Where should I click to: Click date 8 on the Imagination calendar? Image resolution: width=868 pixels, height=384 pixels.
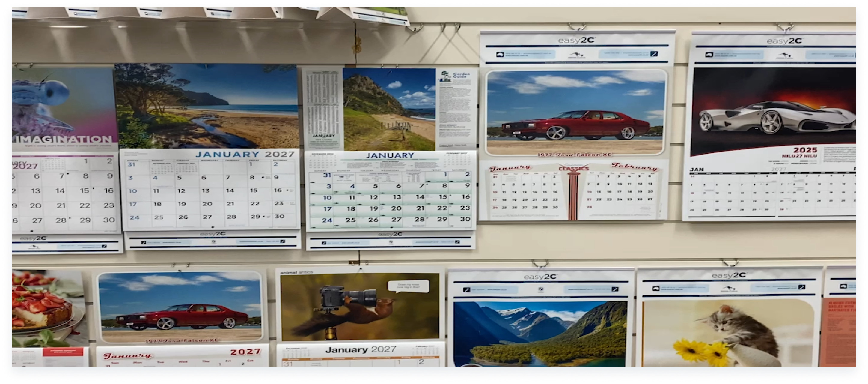click(86, 175)
